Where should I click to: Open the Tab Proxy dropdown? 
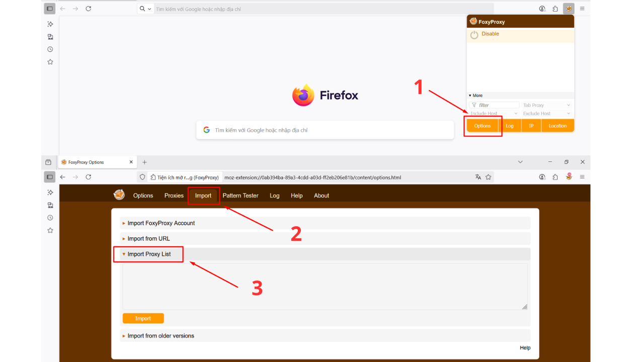[x=547, y=105]
